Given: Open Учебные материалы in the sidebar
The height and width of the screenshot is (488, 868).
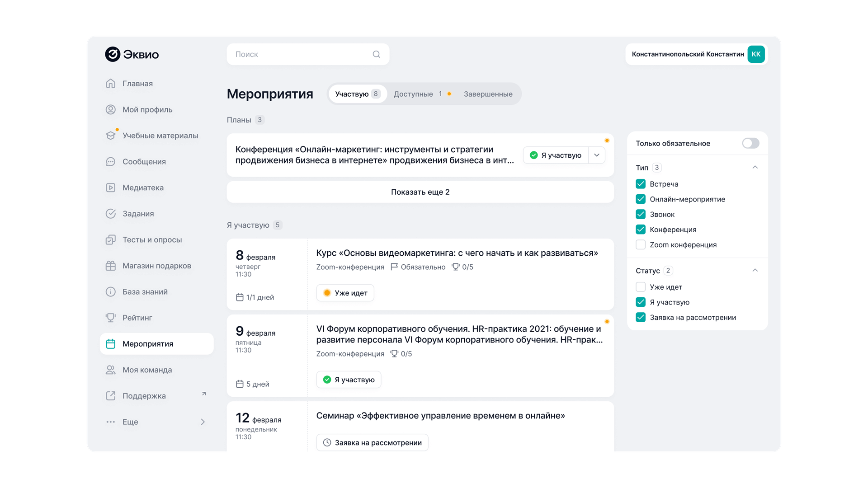Looking at the screenshot, I should click(156, 136).
